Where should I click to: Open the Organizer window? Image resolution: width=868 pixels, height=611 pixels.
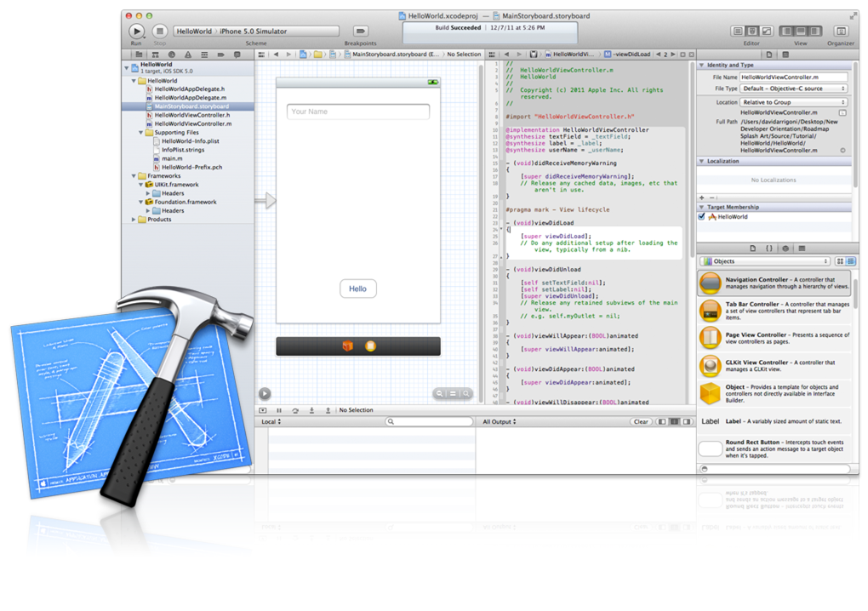click(x=842, y=32)
